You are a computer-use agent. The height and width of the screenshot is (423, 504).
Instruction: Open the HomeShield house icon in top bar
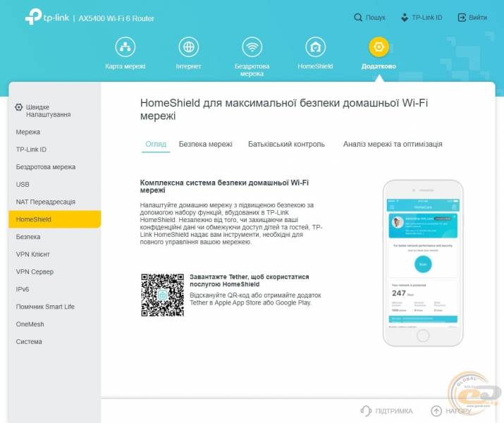[x=315, y=47]
